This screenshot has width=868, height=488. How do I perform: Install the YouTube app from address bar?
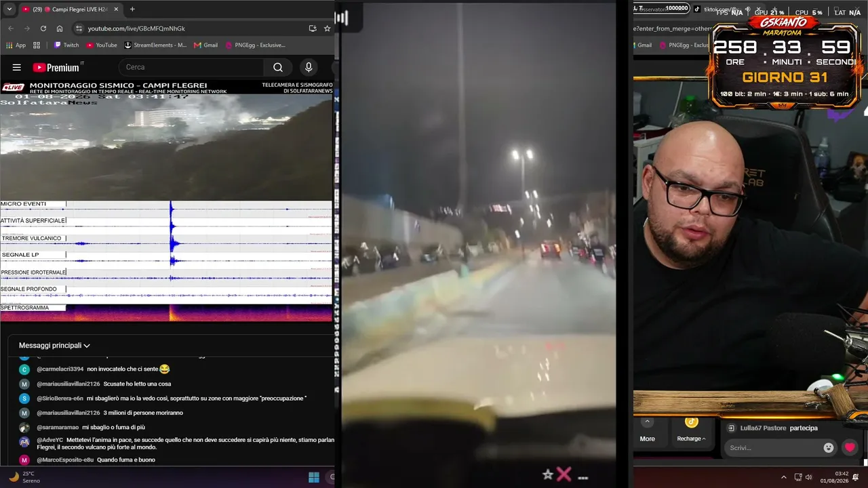click(313, 28)
